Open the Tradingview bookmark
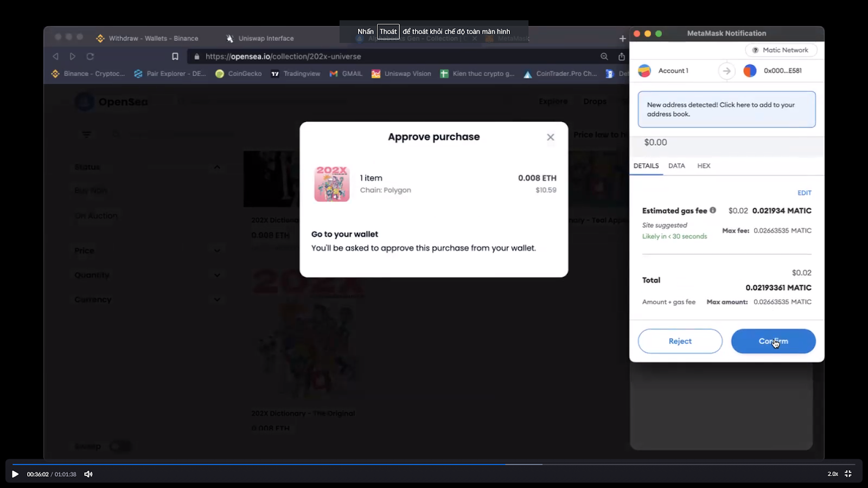This screenshot has height=488, width=868. click(x=295, y=74)
